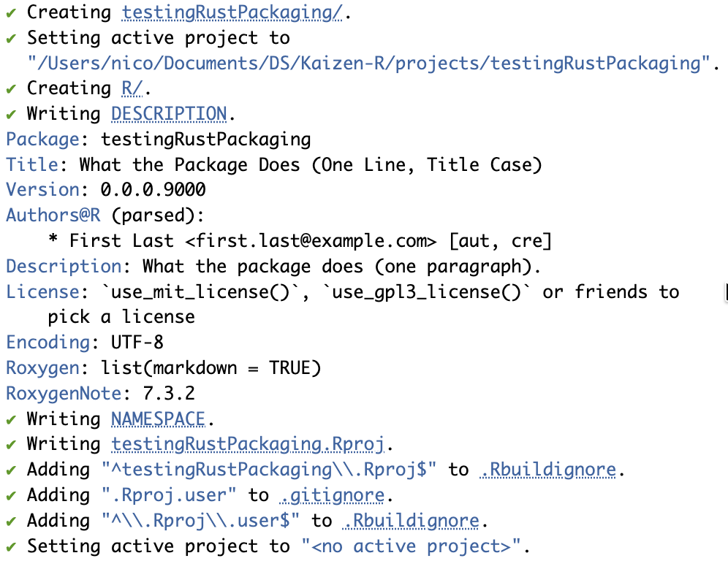This screenshot has width=728, height=561.
Task: Click checkmark on the "<no active project>" line
Action: [11, 546]
